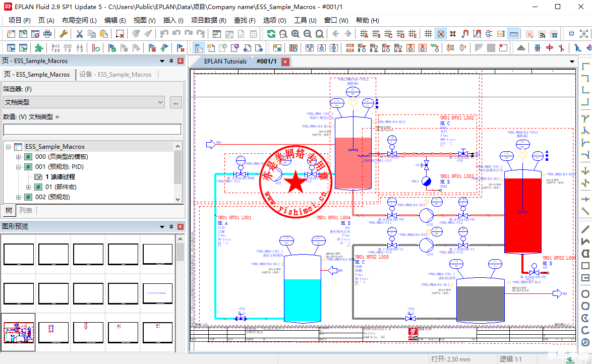
Task: Toggle the highlighted input box icon
Action: [x=513, y=34]
